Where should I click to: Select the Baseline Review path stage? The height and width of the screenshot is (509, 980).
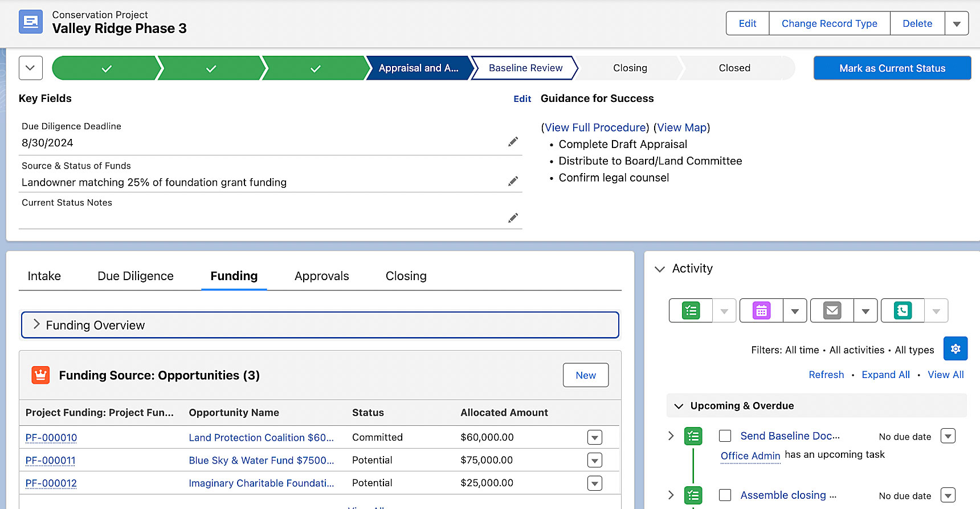[525, 68]
